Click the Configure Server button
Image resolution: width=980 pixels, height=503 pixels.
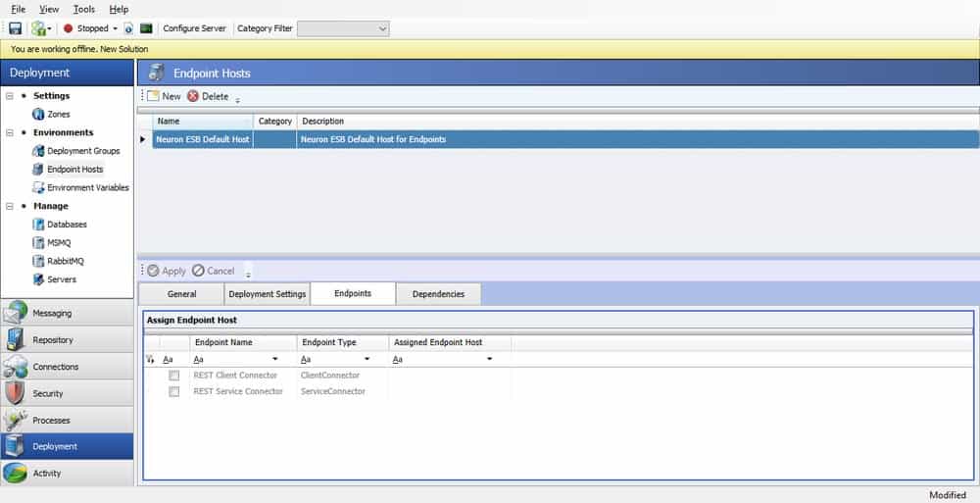[194, 28]
